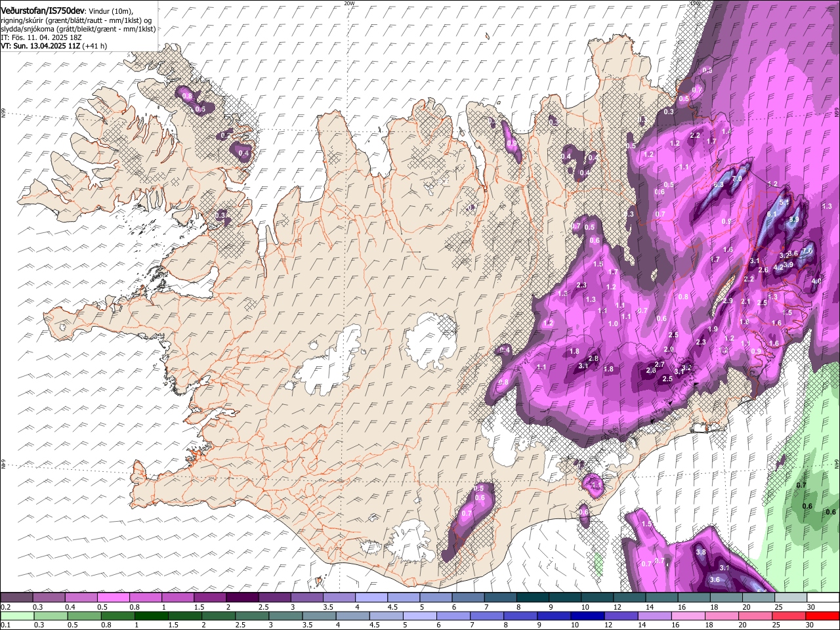Screen dimensions: 840x630
Task: Click the upper legend swatch labeled 0.2
Action: coord(16,598)
